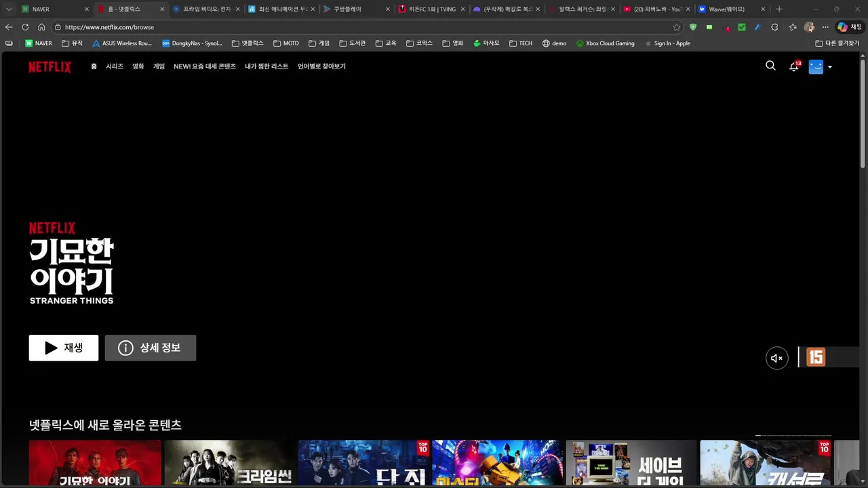The height and width of the screenshot is (488, 868).
Task: Open the tab actions dropdown arrow
Action: (9, 9)
